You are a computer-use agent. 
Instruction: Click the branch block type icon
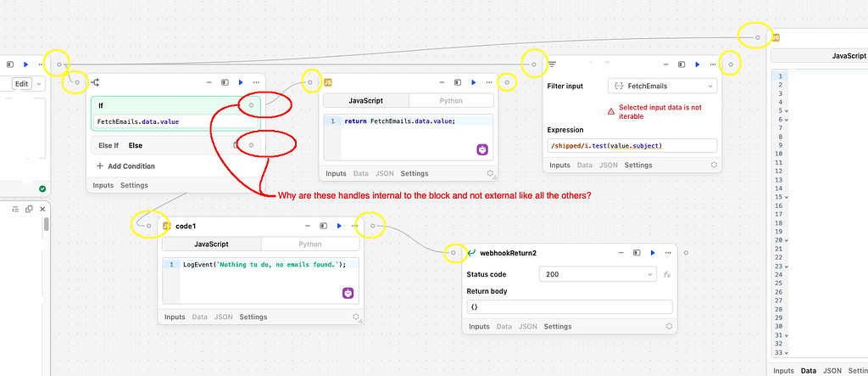click(95, 82)
